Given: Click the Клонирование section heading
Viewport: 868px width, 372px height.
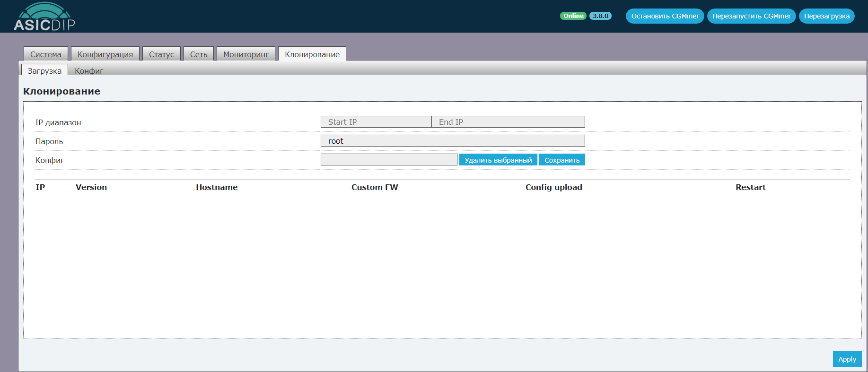Looking at the screenshot, I should 61,91.
